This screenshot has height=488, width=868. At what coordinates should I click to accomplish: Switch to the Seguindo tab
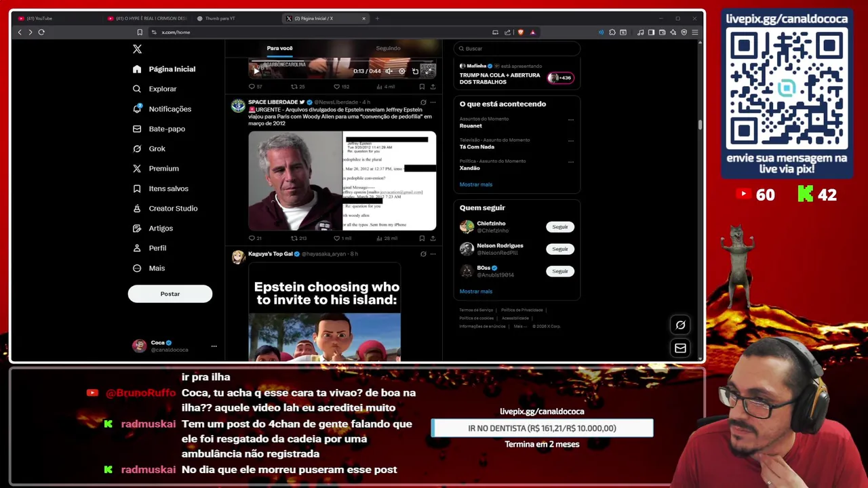(388, 48)
